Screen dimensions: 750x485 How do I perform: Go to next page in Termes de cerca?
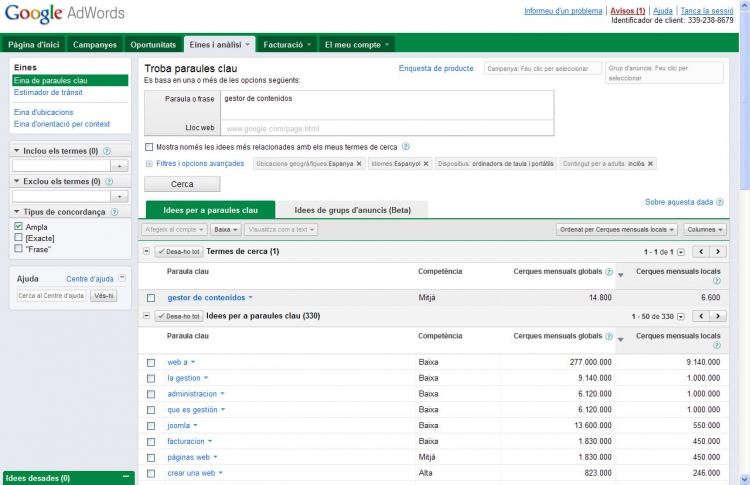click(x=717, y=252)
